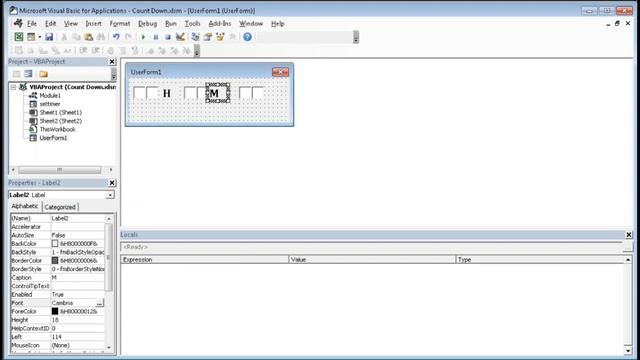Viewport: 640px width, 360px height.
Task: Open the Debug menu
Action: [x=147, y=24]
